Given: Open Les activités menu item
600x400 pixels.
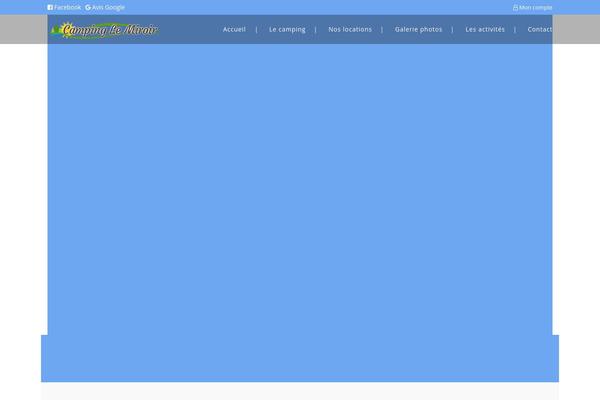Looking at the screenshot, I should point(485,29).
